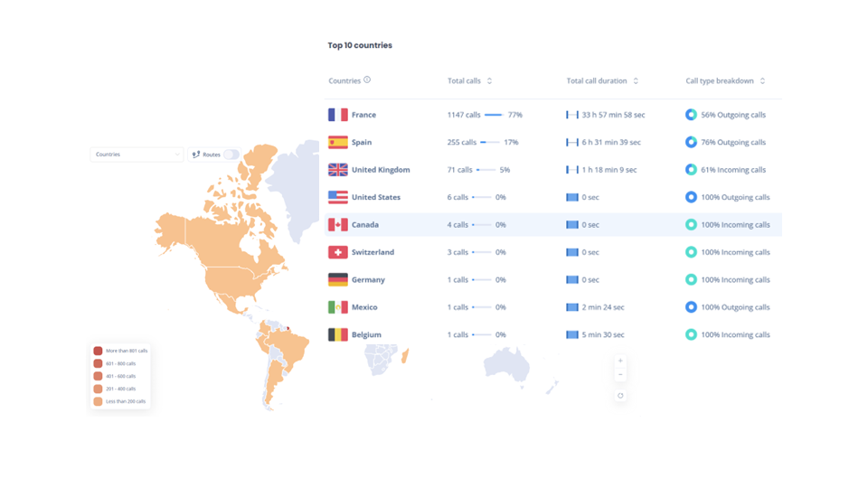
Task: Click the More than 801 calls swatch
Action: point(98,351)
